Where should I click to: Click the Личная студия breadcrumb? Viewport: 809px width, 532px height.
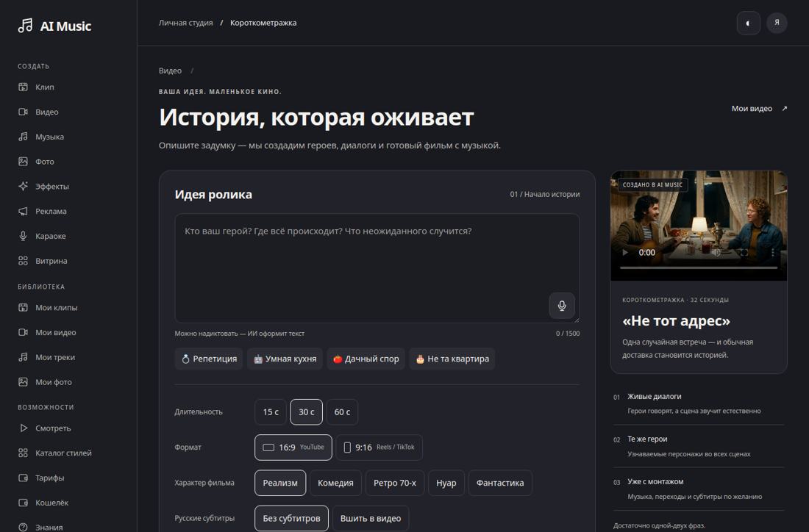186,23
